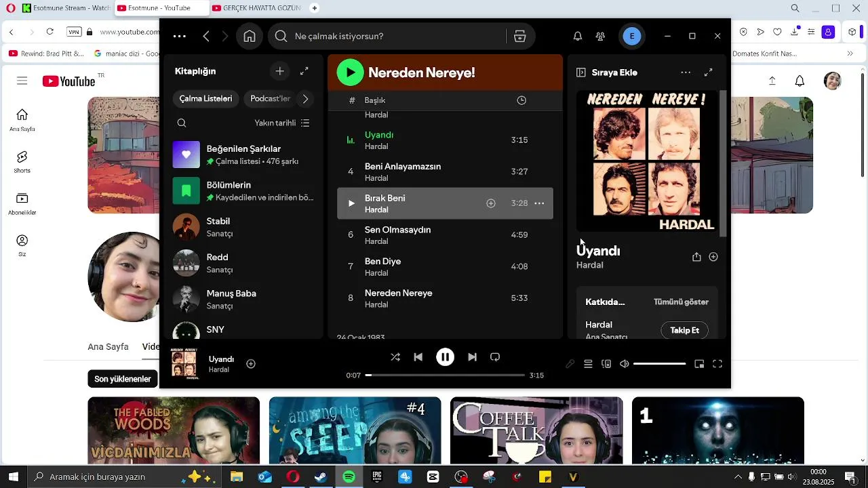Enter fullscreen player mode
Screen dimensions: 868x488
[717, 364]
